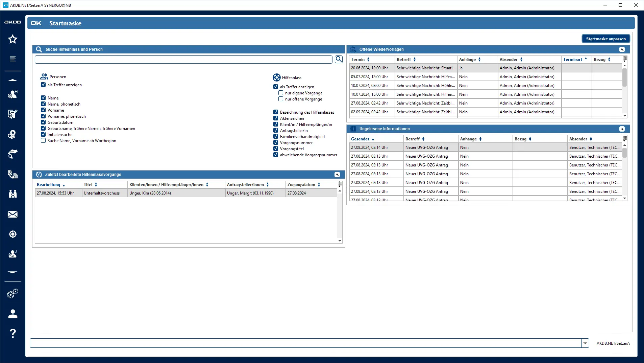Open the bottom command bar dropdown arrow
The image size is (644, 363).
[585, 343]
